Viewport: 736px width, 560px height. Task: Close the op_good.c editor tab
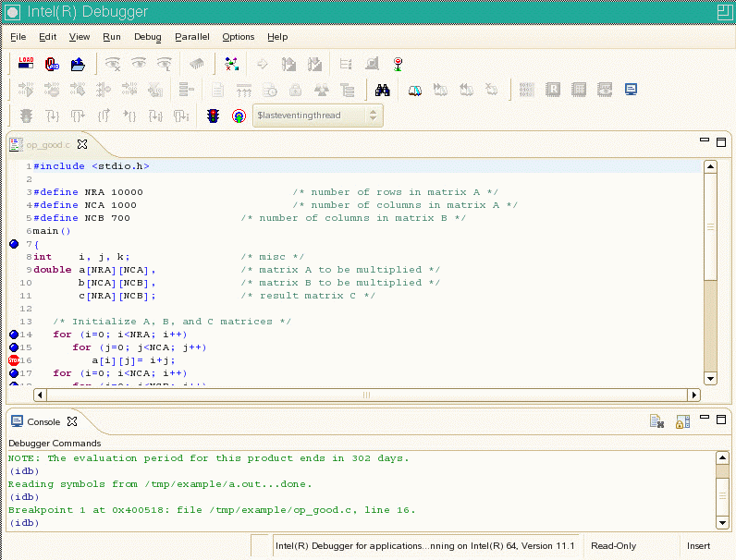click(82, 144)
